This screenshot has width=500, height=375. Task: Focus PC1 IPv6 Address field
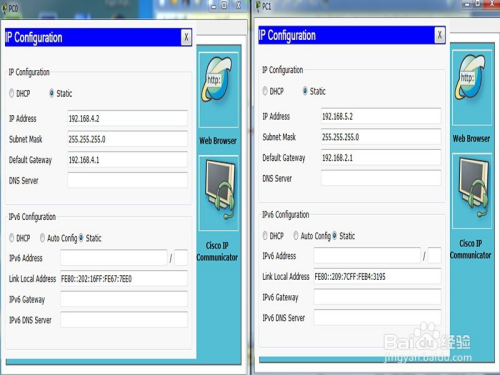(x=367, y=256)
